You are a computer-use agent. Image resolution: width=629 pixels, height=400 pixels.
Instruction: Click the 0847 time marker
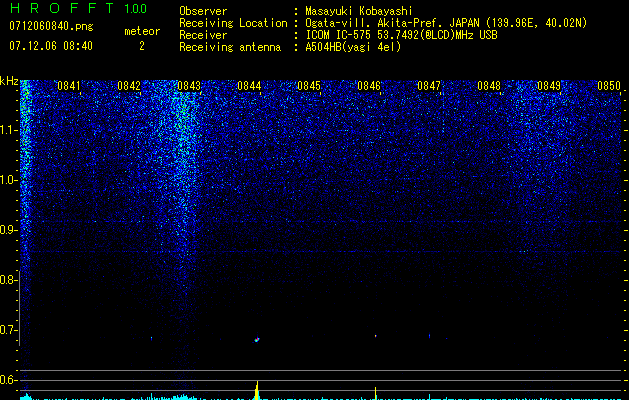point(429,86)
